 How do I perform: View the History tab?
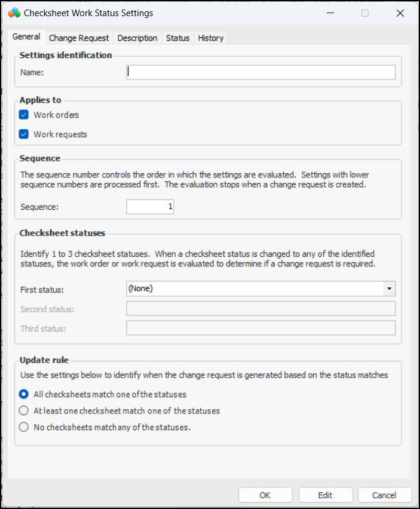[x=211, y=38]
